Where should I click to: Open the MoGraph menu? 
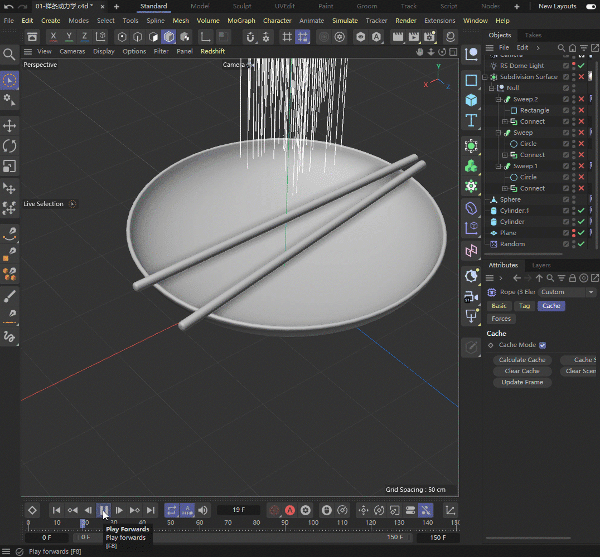241,20
